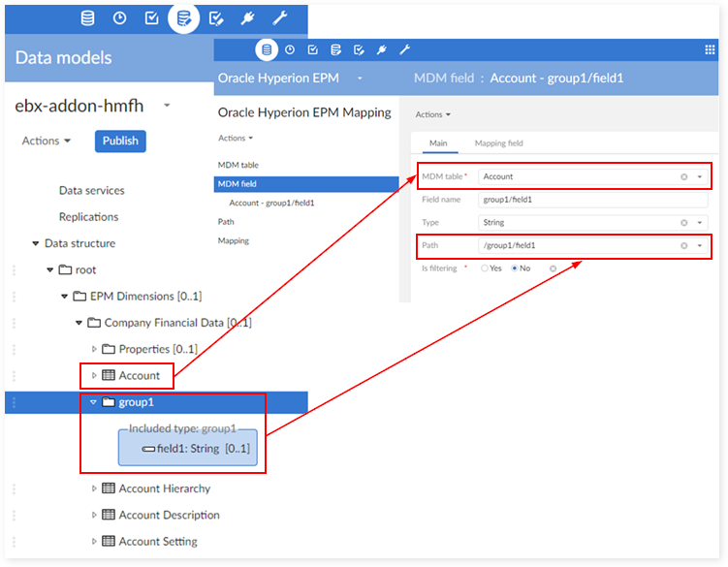Open the clock history icon in top toolbar
The image size is (728, 567).
[120, 18]
